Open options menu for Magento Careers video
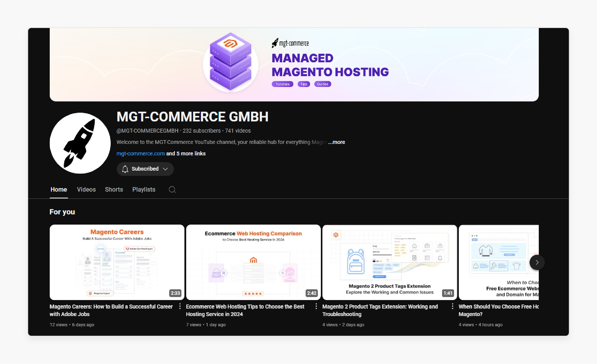The height and width of the screenshot is (364, 597). point(180,306)
